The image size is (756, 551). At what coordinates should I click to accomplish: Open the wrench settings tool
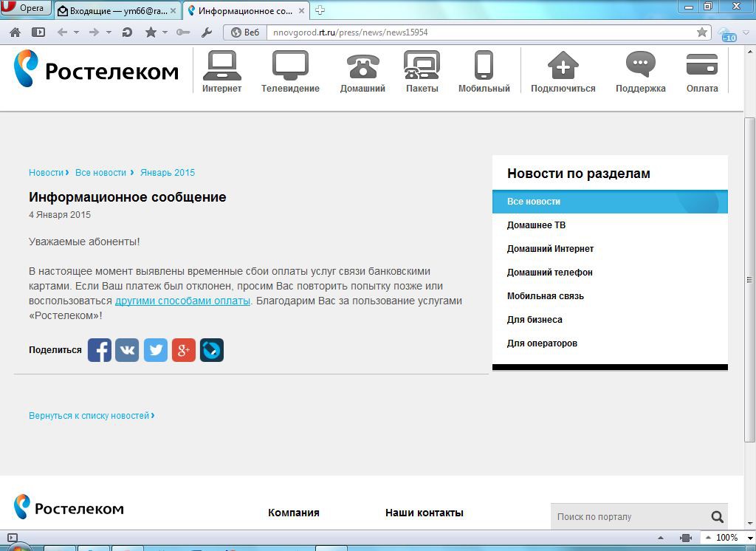point(207,32)
